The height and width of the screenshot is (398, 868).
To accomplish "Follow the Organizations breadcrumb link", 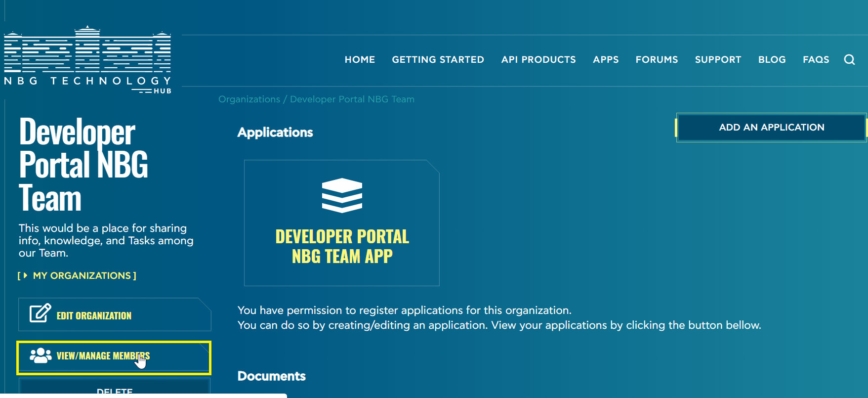I will (x=249, y=99).
